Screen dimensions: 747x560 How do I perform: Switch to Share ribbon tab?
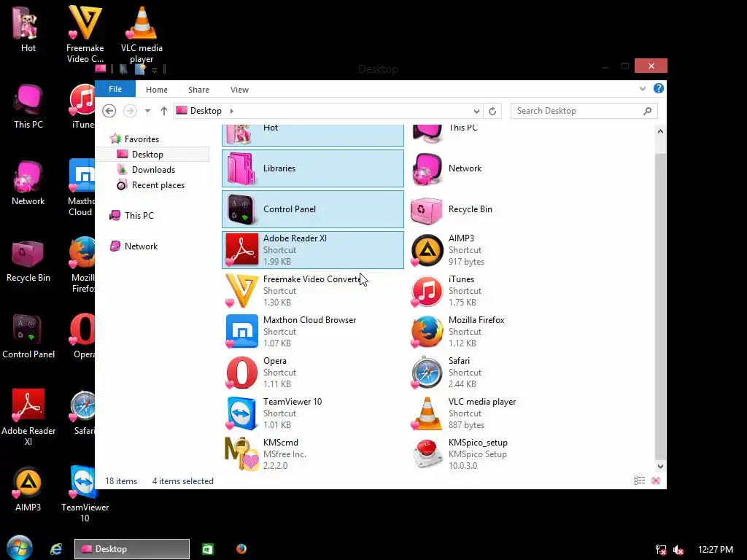tap(198, 90)
